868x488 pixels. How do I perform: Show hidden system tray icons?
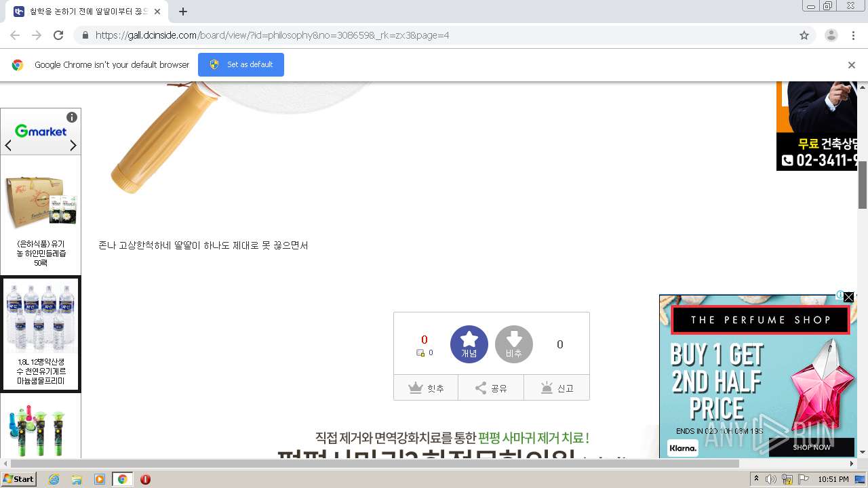pos(757,479)
